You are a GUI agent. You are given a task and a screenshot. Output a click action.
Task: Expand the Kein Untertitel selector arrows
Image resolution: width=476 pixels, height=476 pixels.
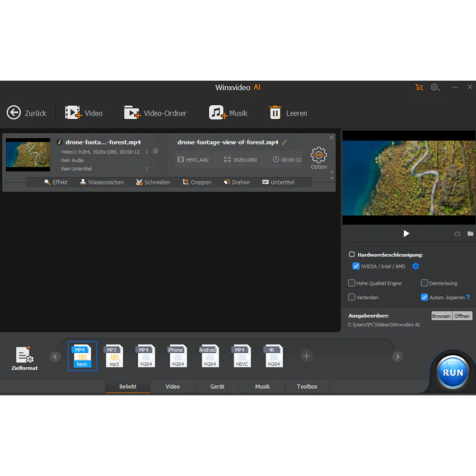(147, 169)
